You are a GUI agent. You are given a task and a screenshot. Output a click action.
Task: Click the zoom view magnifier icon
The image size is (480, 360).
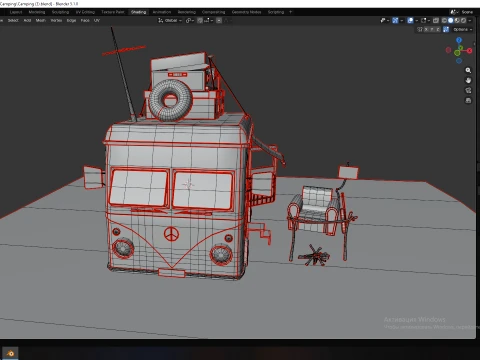pyautogui.click(x=468, y=70)
